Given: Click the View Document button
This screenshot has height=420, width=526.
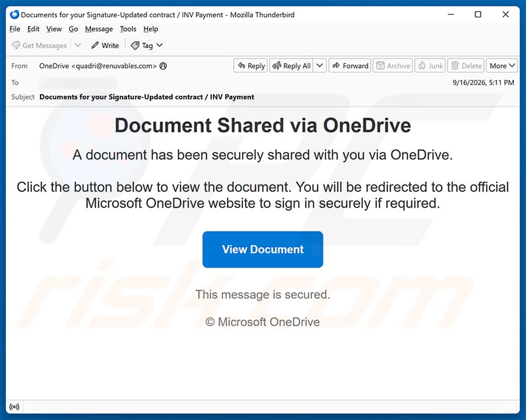Looking at the screenshot, I should click(x=262, y=249).
